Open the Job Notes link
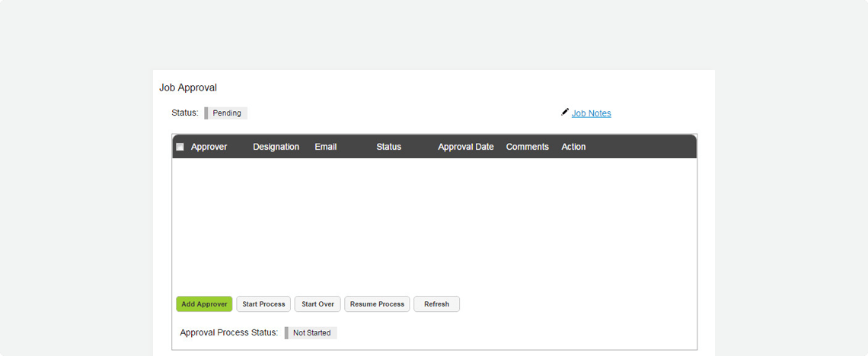The image size is (868, 356). 591,113
